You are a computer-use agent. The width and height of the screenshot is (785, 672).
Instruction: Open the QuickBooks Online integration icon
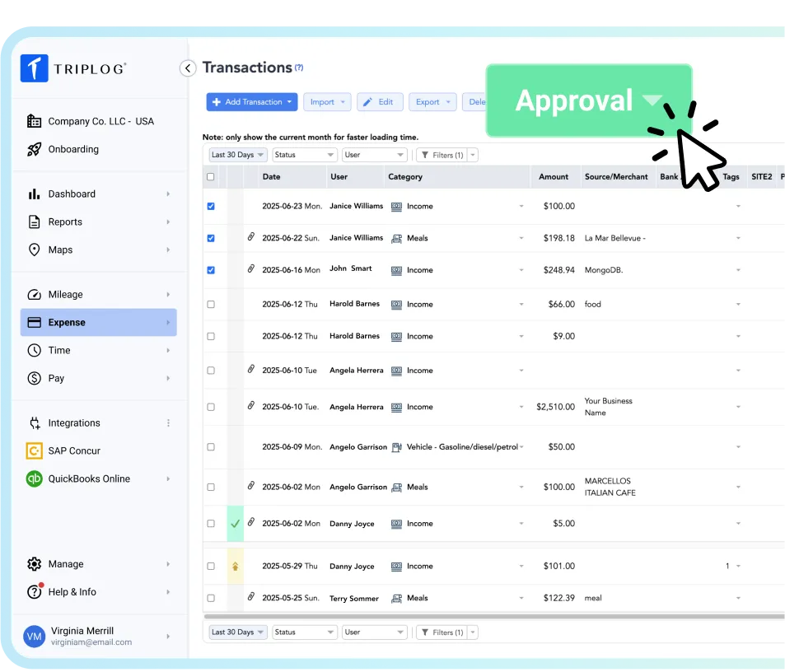(x=34, y=478)
